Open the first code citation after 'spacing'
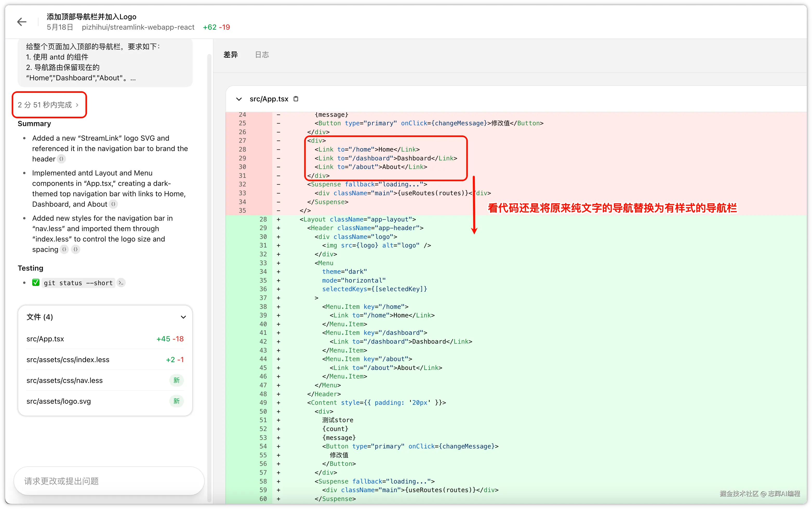Image resolution: width=812 pixels, height=509 pixels. point(64,250)
